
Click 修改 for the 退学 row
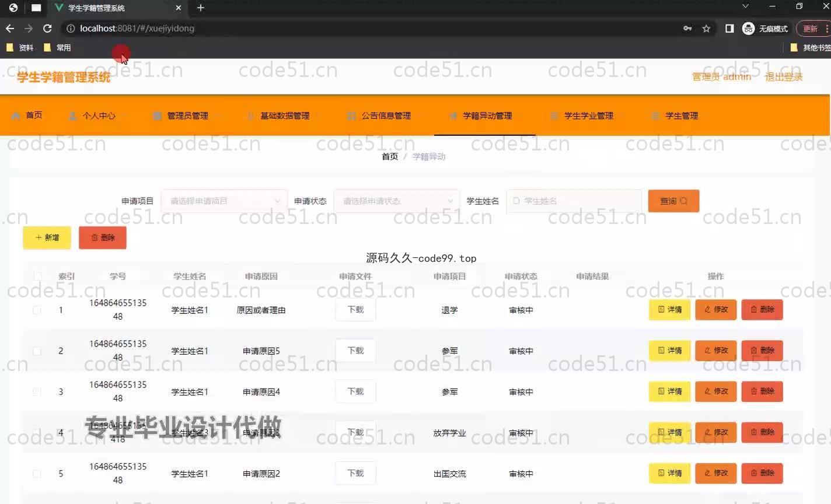click(716, 310)
